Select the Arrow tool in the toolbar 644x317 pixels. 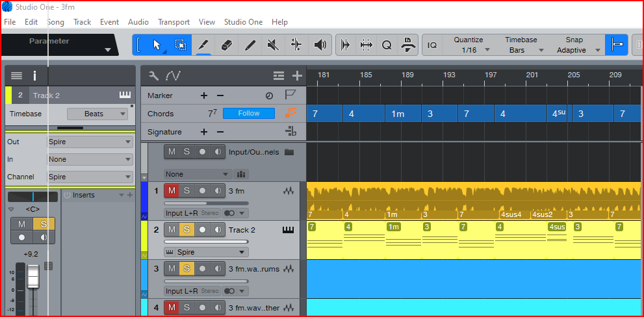coord(156,45)
